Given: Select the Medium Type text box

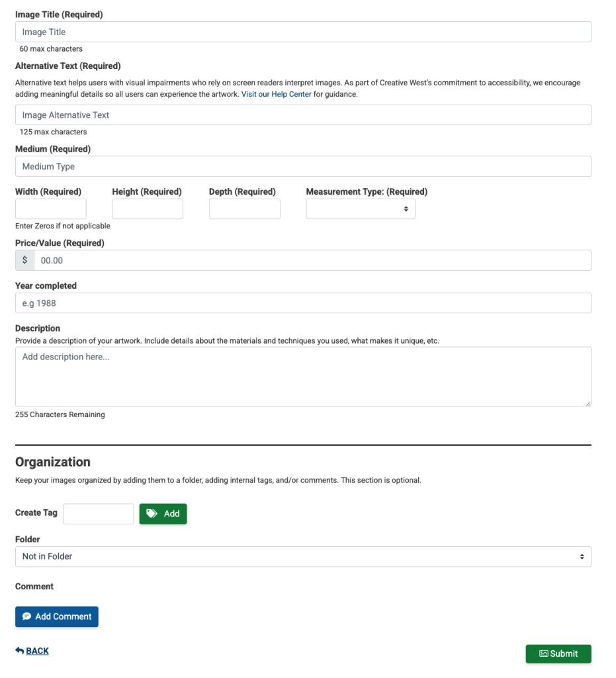Looking at the screenshot, I should (303, 166).
